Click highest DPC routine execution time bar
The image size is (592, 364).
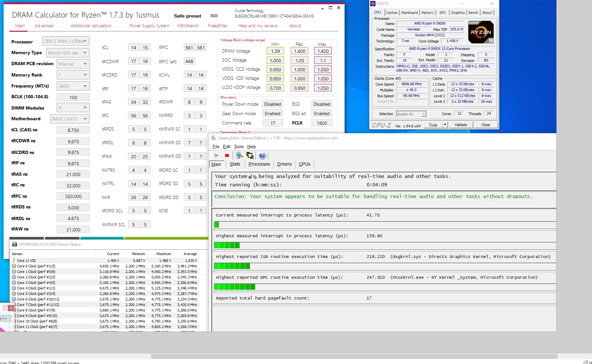point(235,287)
